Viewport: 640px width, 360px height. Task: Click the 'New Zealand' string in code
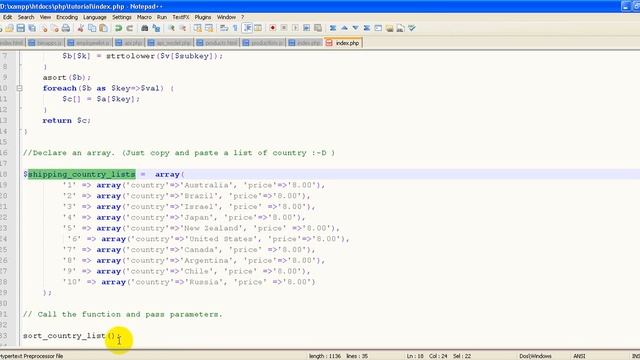point(212,228)
